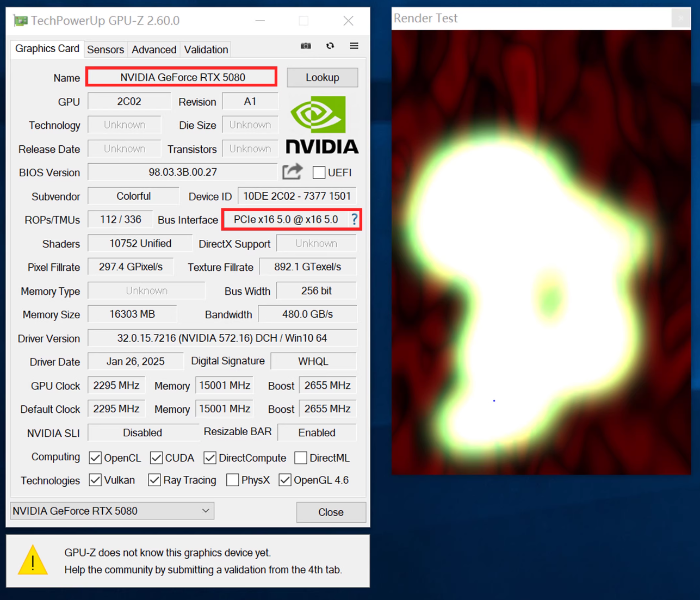
Task: Click the GPU Clock row Boost 2655 MHz field
Action: pos(327,386)
